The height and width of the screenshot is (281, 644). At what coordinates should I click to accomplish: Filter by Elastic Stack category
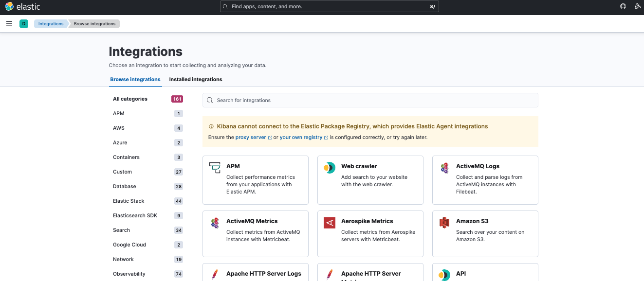pyautogui.click(x=129, y=201)
